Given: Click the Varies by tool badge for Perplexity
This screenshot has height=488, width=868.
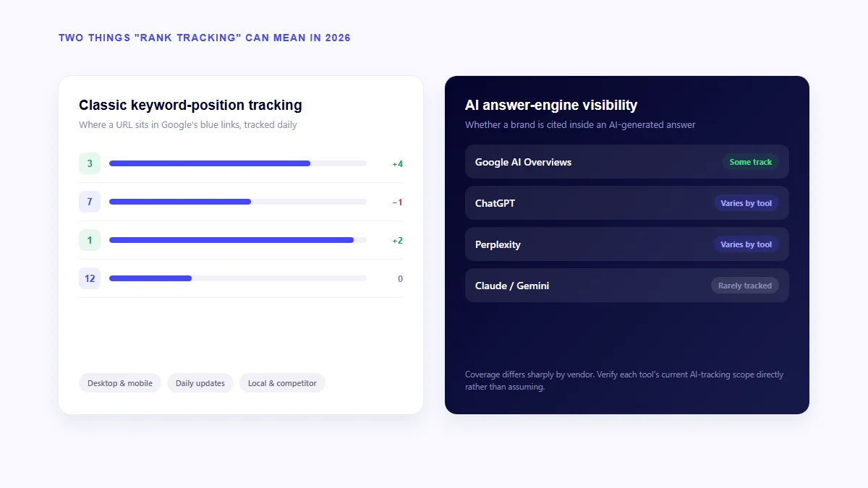Looking at the screenshot, I should point(746,244).
